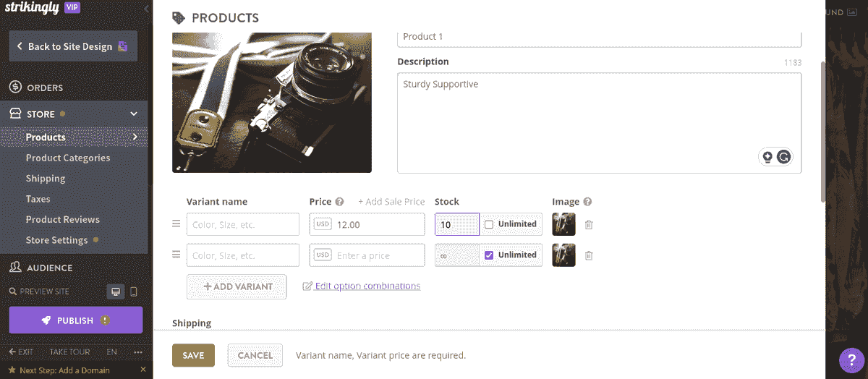Open the more options ellipsis in the sidebar footer
Image resolution: width=868 pixels, height=379 pixels.
point(138,352)
